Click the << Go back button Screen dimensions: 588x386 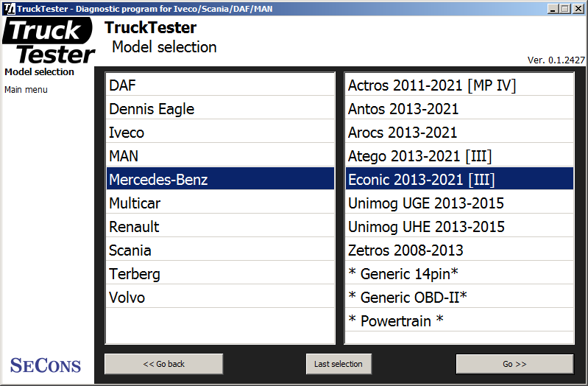tap(164, 364)
